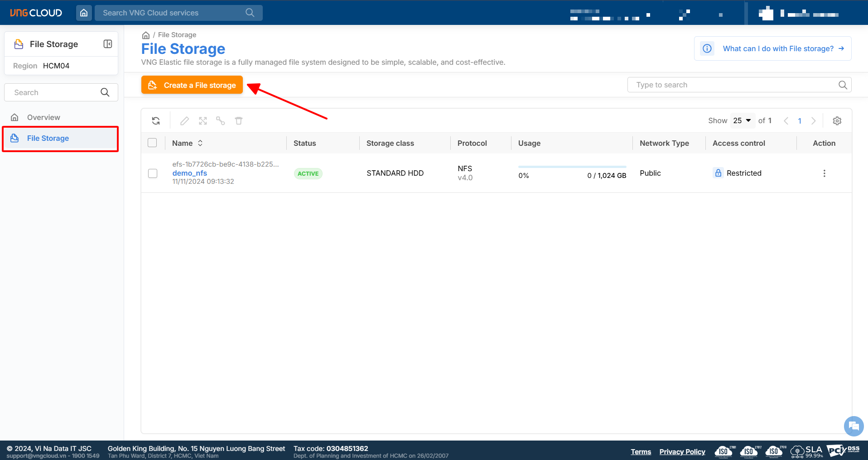Go to next page chevron
This screenshot has width=868, height=460.
[x=814, y=121]
